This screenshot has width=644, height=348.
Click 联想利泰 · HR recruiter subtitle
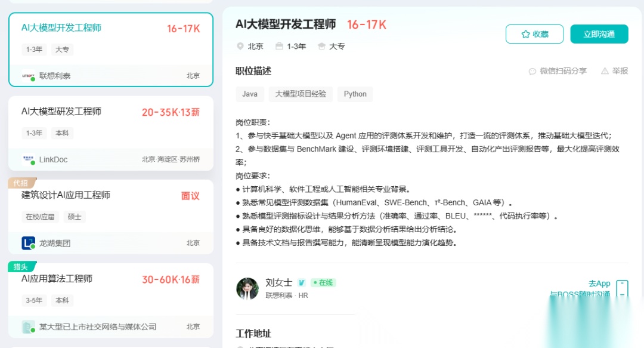pyautogui.click(x=287, y=295)
